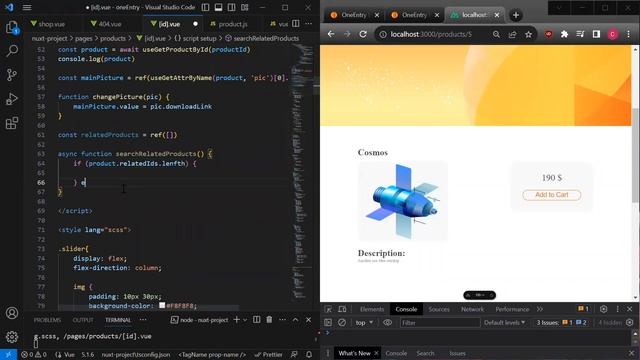Open the Explorer view in VS Code
The image size is (640, 360).
(x=12, y=27)
